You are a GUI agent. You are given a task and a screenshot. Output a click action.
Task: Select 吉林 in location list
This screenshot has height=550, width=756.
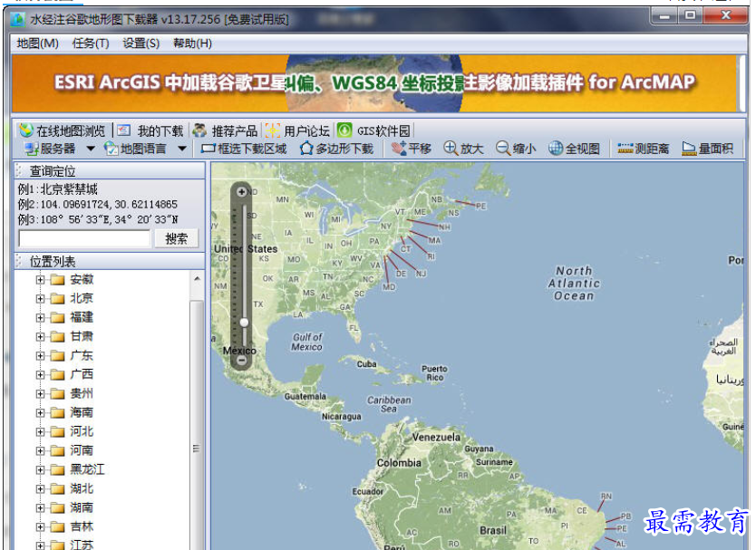(82, 526)
